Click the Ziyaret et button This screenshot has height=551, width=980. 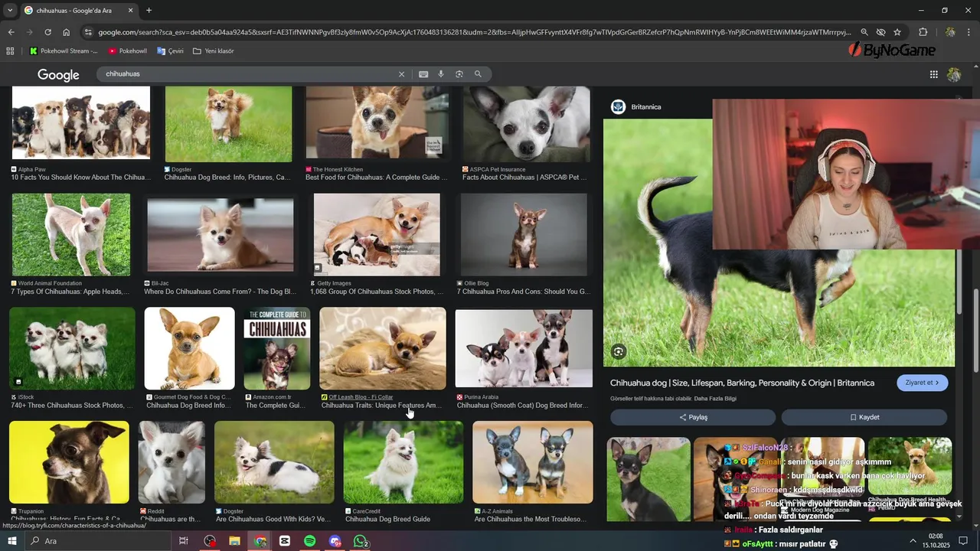[923, 383]
